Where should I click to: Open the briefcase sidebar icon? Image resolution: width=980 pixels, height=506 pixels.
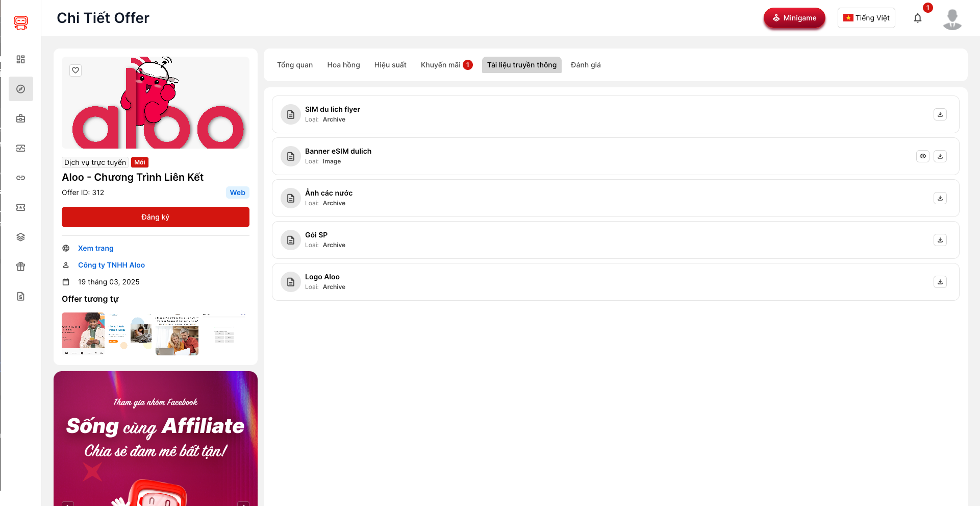[x=21, y=118]
